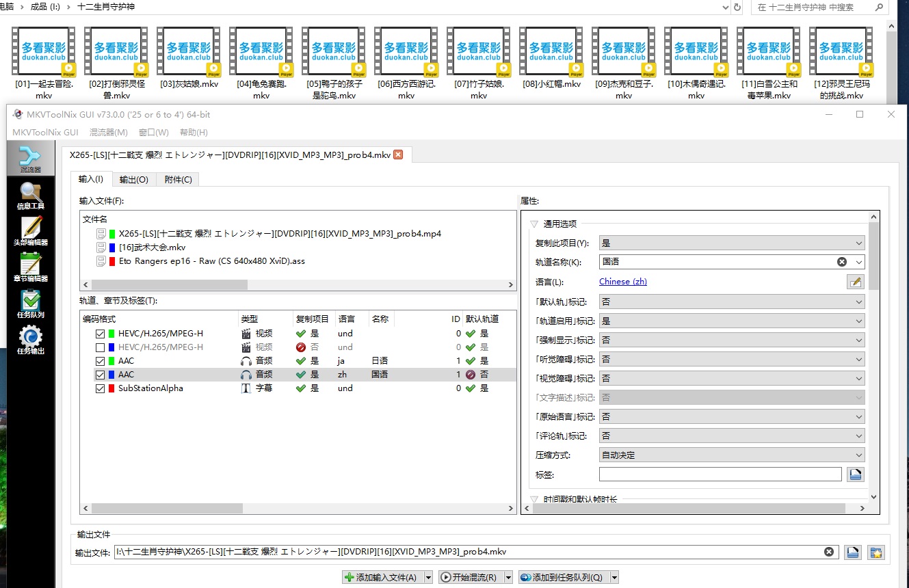Uncheck the SubStationAlpha subtitle track

(101, 388)
